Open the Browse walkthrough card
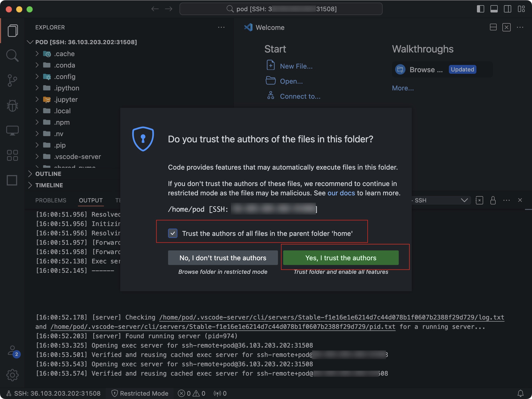The height and width of the screenshot is (399, 532). coord(442,69)
